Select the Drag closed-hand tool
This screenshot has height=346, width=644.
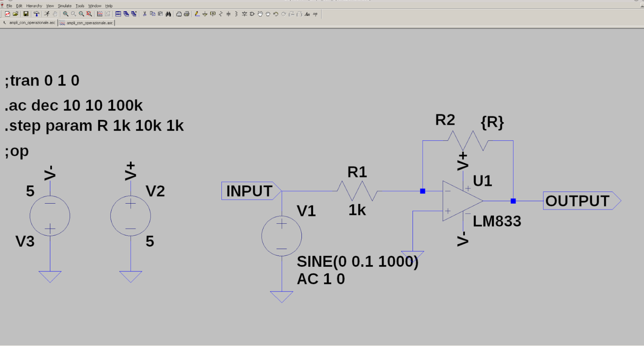click(268, 14)
